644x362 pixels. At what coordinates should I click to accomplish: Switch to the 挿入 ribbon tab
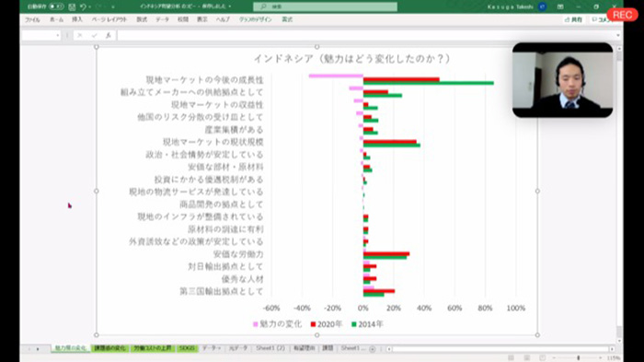coord(77,19)
